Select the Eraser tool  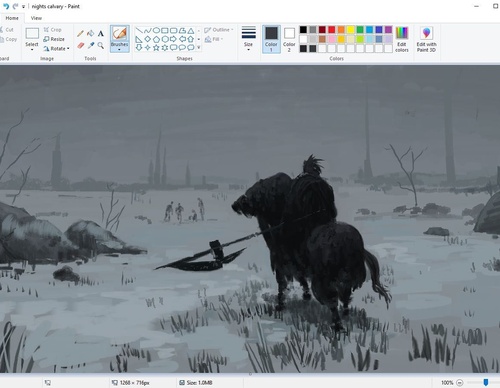[80, 45]
